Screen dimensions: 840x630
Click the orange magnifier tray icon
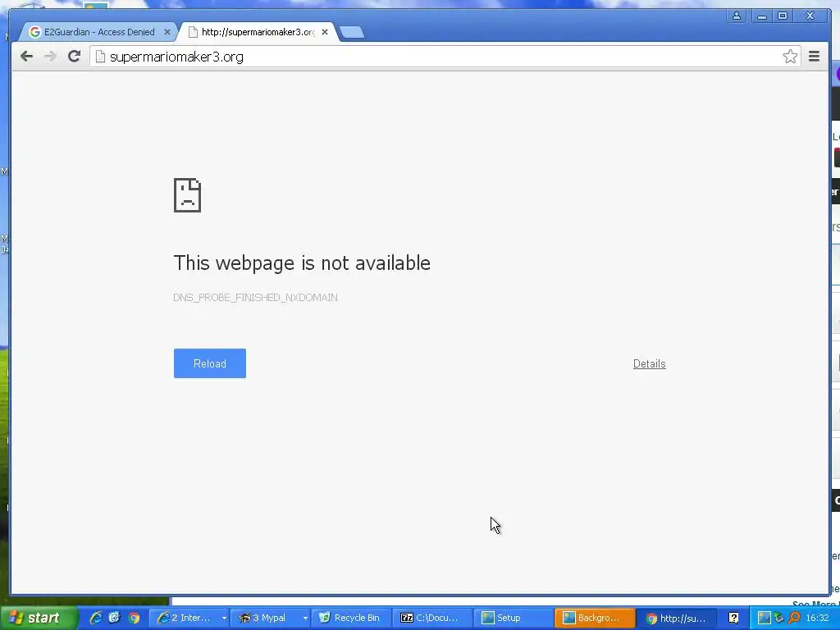tap(794, 619)
